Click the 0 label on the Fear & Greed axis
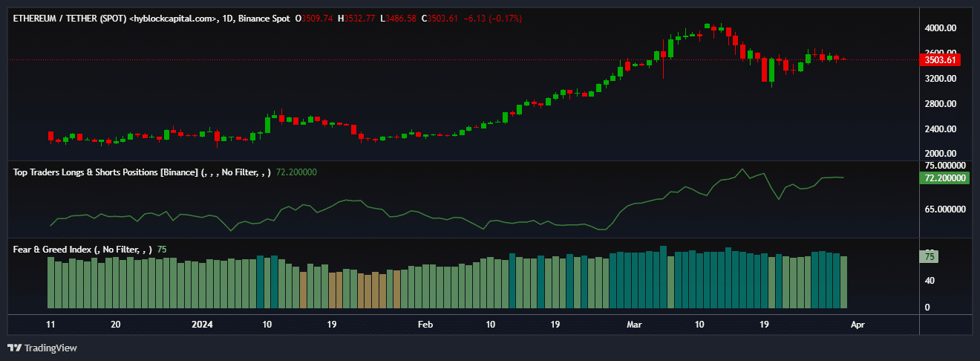980x361 pixels. [927, 307]
